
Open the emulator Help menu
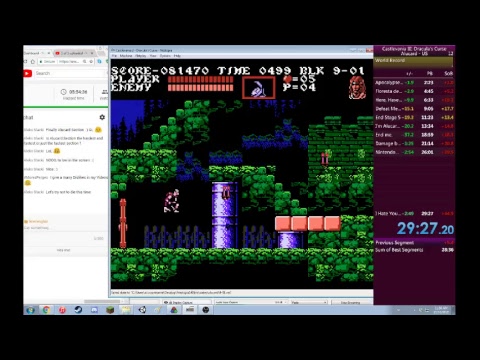[177, 56]
